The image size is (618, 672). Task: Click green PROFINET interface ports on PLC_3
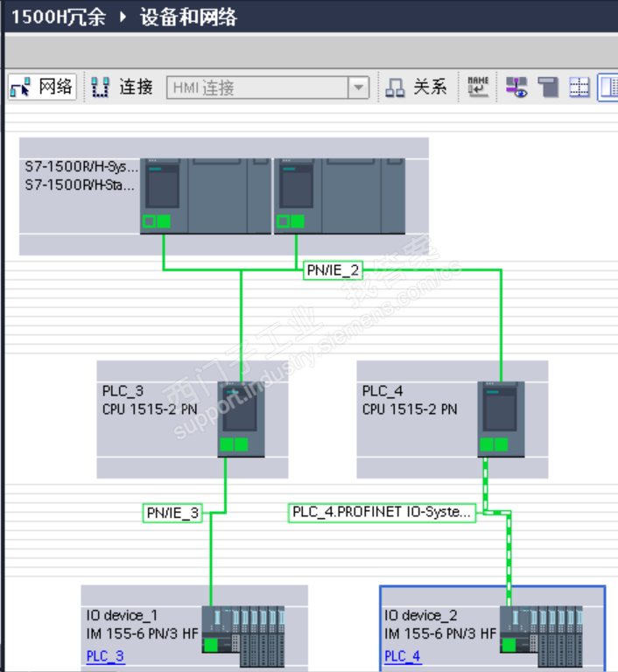(x=234, y=444)
